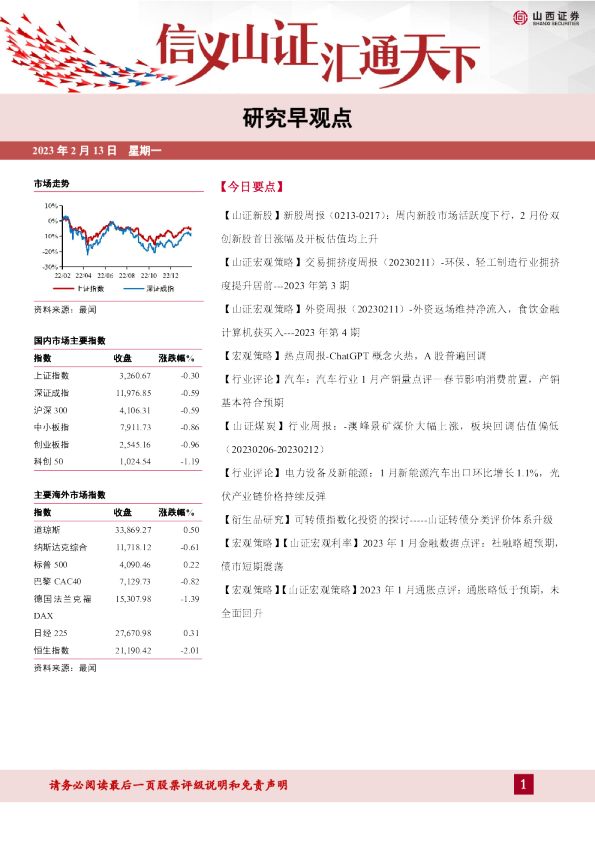Click the footer disclaimer notice text
The image size is (595, 842).
coord(169,785)
